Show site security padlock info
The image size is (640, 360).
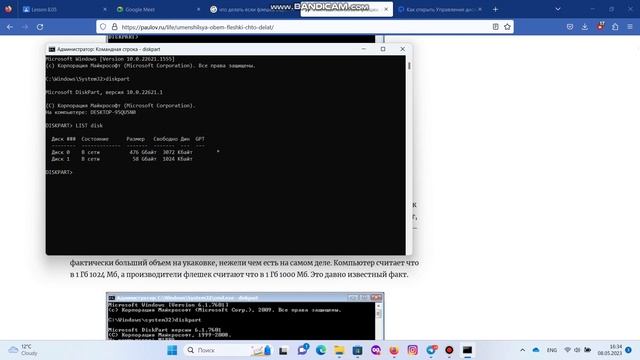pos(115,27)
